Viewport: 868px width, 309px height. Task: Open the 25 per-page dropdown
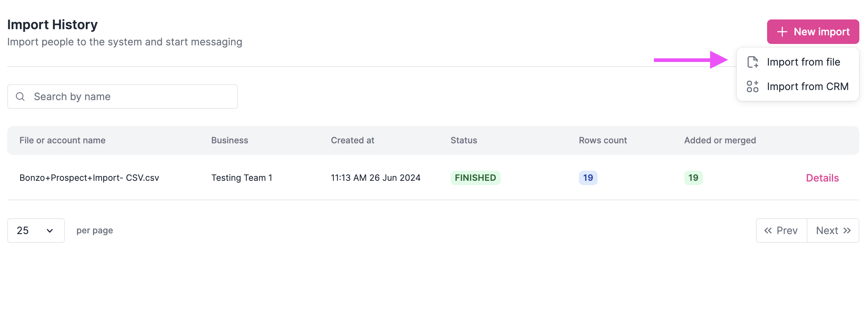click(36, 230)
